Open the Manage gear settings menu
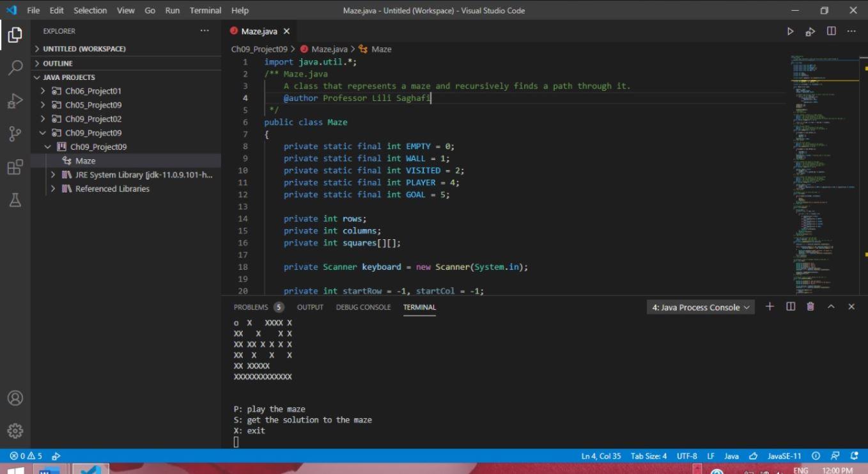The width and height of the screenshot is (868, 474). (15, 431)
